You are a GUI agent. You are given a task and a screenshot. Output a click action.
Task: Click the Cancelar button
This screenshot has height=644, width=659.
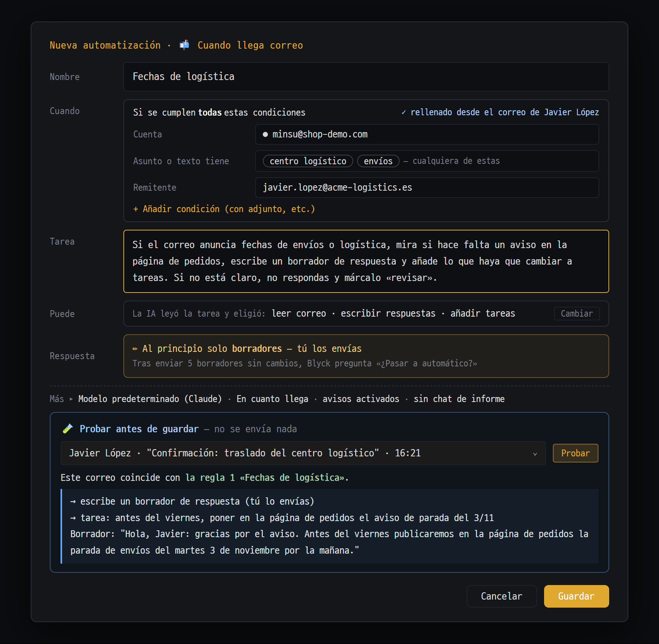502,596
